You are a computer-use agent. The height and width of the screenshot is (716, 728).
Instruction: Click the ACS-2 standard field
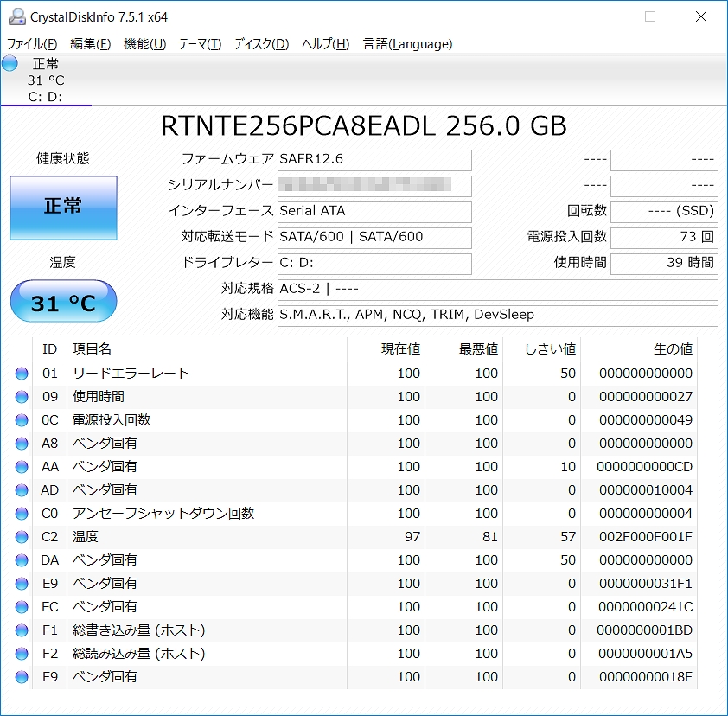click(x=498, y=290)
